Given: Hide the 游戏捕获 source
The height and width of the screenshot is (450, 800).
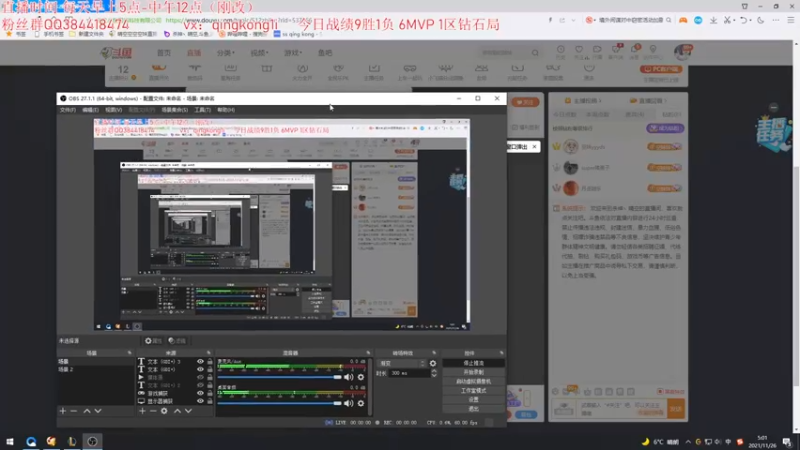Looking at the screenshot, I should coord(200,393).
